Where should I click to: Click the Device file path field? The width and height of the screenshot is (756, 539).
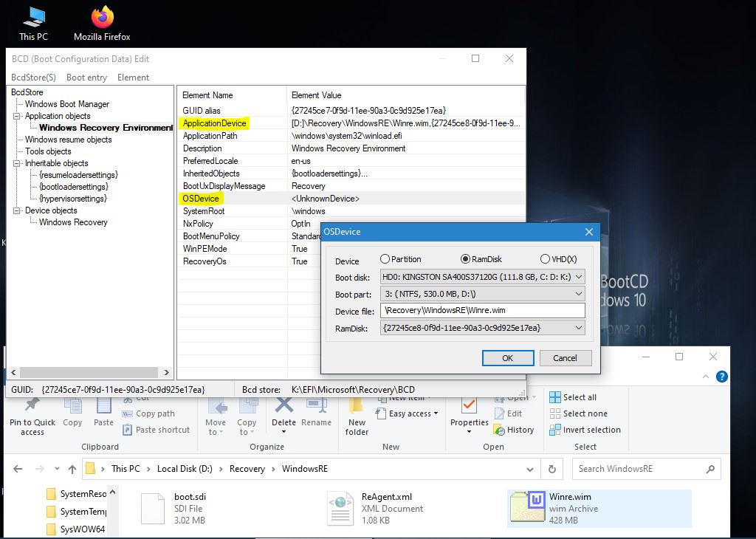(x=483, y=311)
